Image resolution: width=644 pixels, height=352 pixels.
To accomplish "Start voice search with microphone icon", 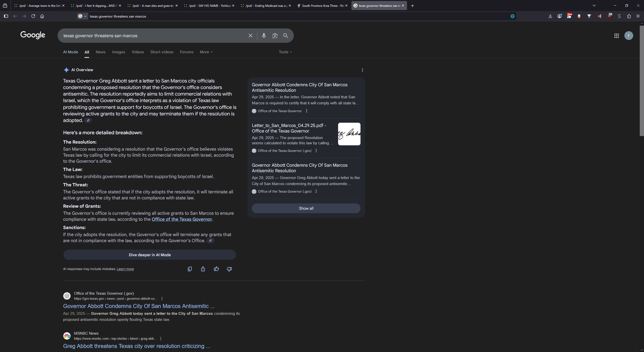I will click(264, 36).
